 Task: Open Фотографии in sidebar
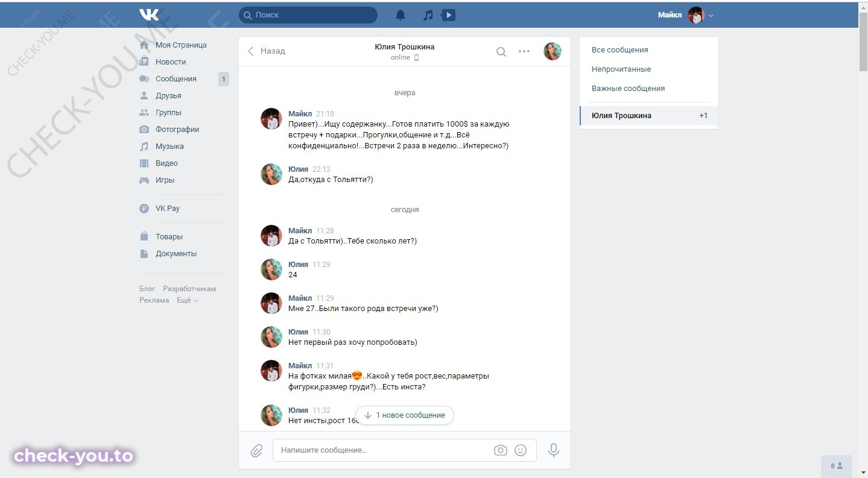pyautogui.click(x=177, y=130)
